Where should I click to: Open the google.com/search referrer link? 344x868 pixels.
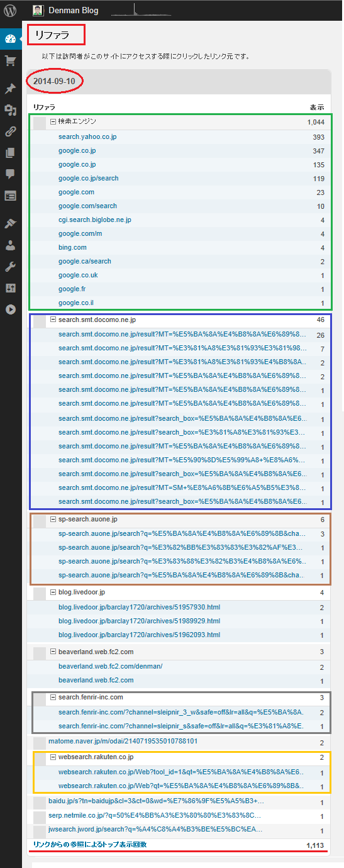tap(87, 206)
